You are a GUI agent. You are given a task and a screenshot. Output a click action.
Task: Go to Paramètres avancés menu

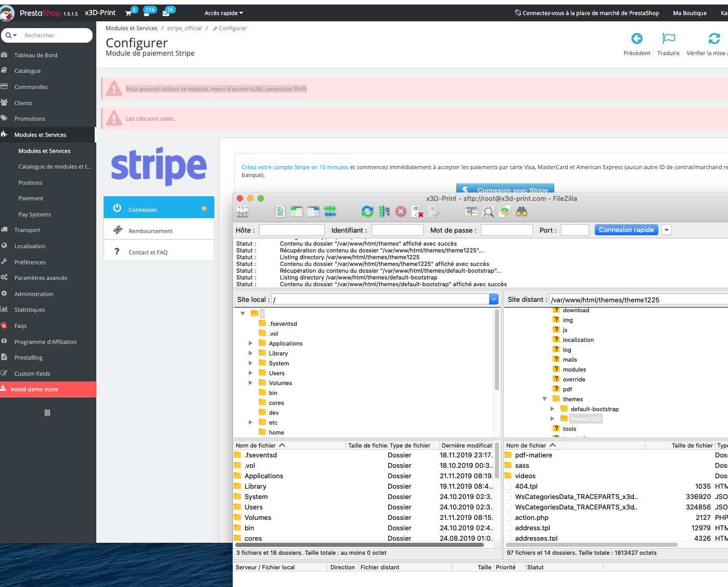tap(41, 278)
